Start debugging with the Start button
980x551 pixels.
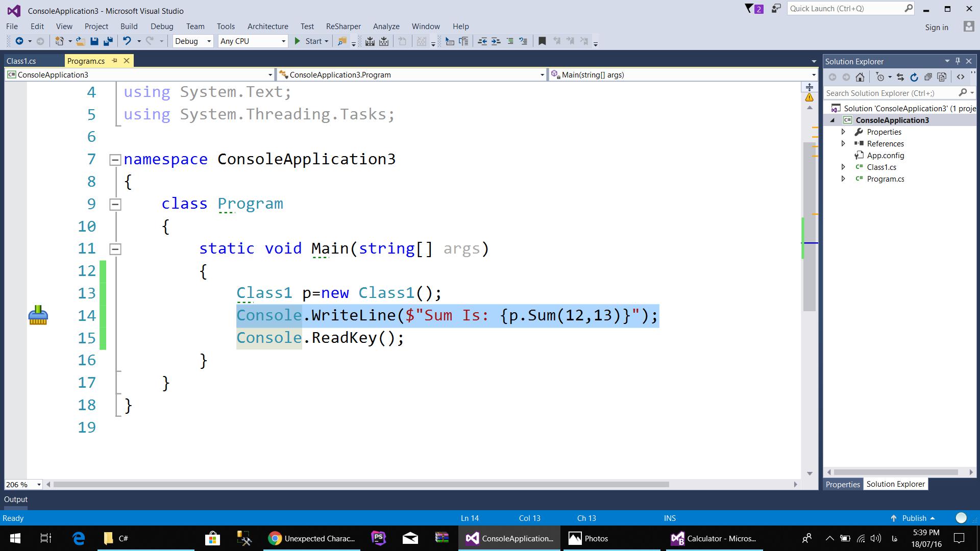(308, 41)
